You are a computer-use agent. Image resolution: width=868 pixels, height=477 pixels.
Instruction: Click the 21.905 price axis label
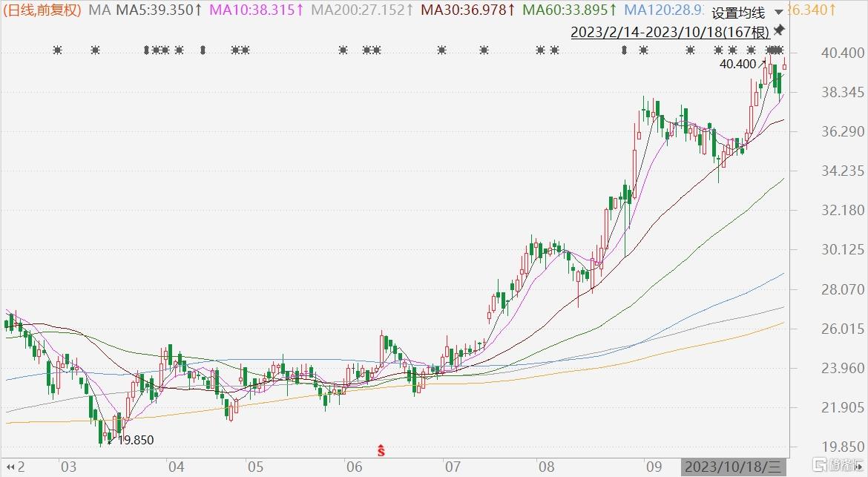pyautogui.click(x=843, y=407)
